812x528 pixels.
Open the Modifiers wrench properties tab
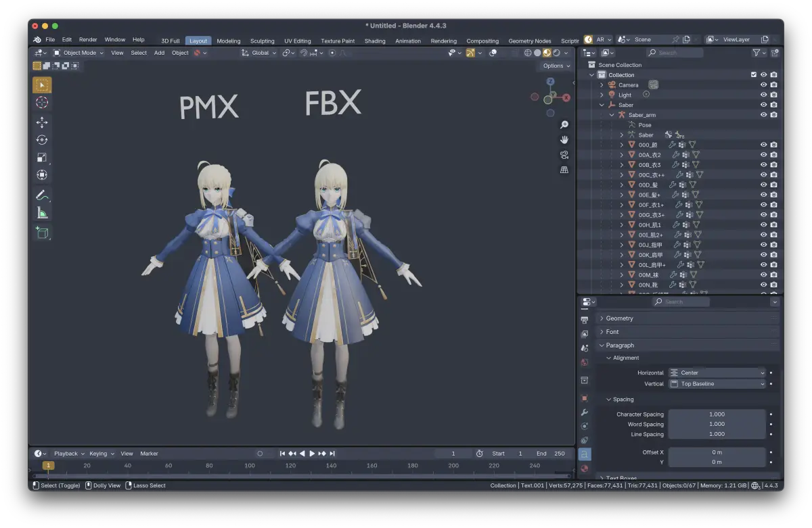click(585, 412)
